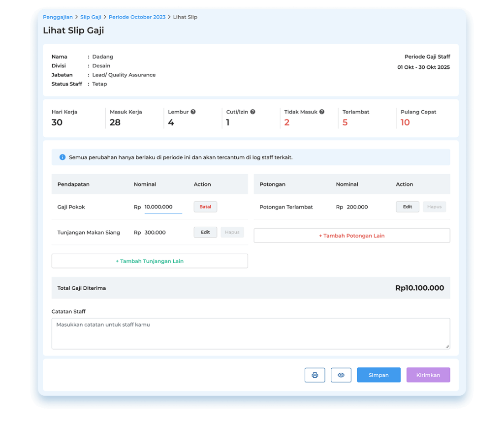Add deduction via Tambah Potongan Lain
504x421 pixels.
click(352, 236)
